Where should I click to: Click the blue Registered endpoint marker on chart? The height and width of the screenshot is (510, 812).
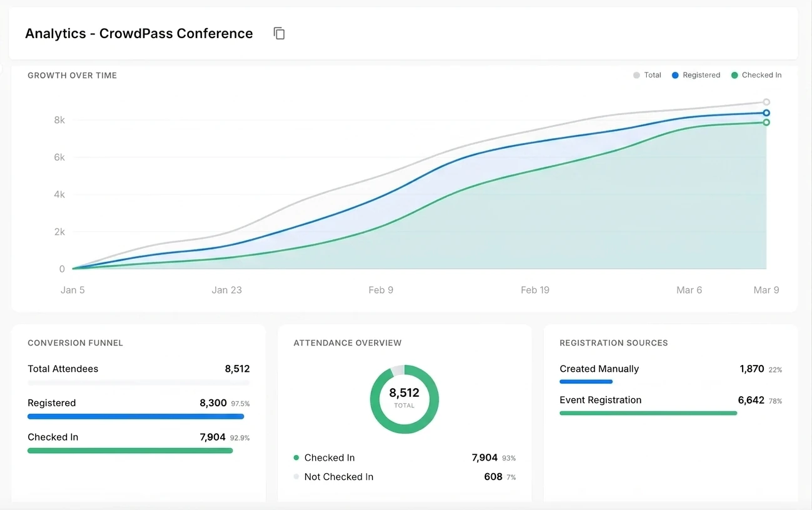point(766,113)
